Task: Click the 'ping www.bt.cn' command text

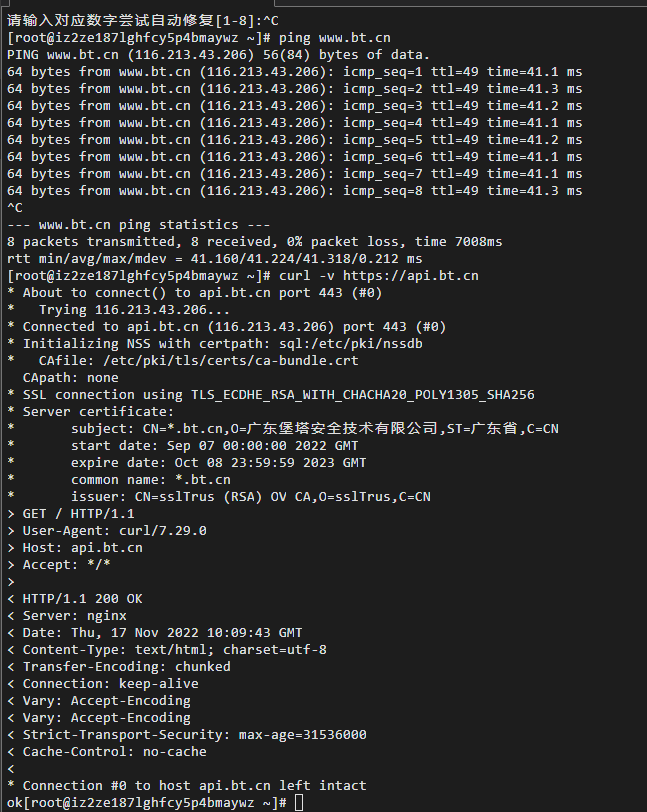Action: pos(335,38)
